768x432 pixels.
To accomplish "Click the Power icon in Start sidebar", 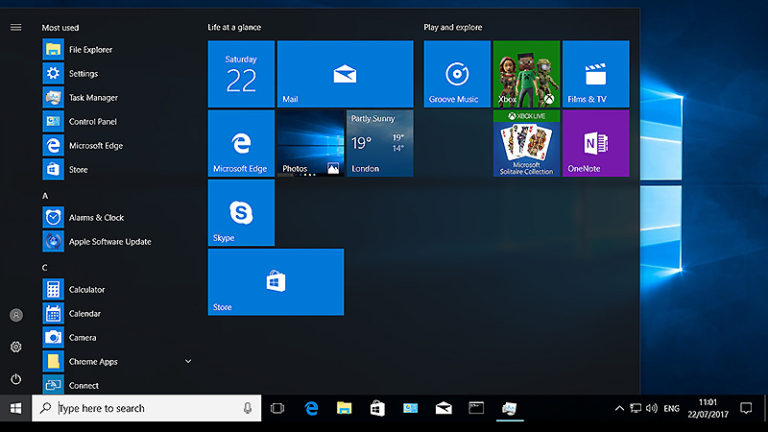I will point(16,379).
